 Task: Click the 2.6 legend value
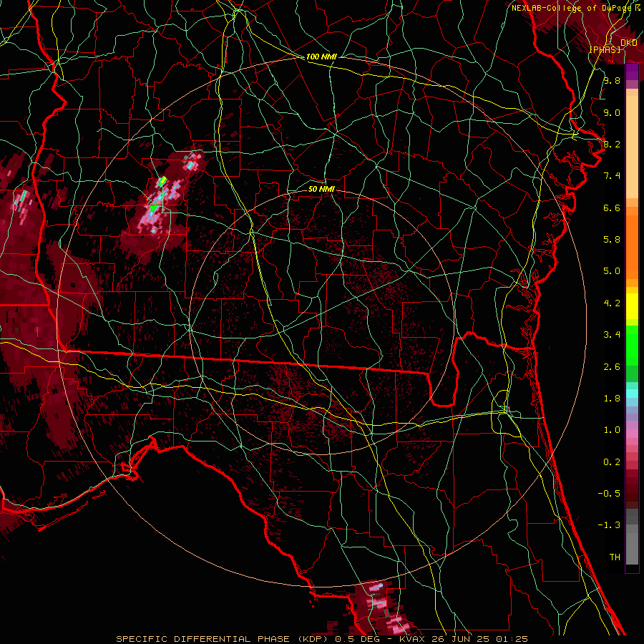tap(612, 367)
